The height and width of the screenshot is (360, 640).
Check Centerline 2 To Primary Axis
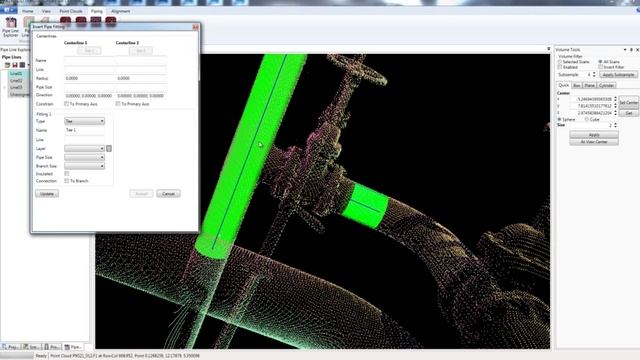point(118,104)
